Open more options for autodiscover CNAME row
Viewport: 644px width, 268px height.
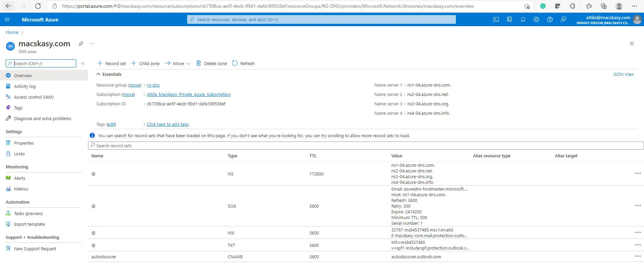point(638,256)
